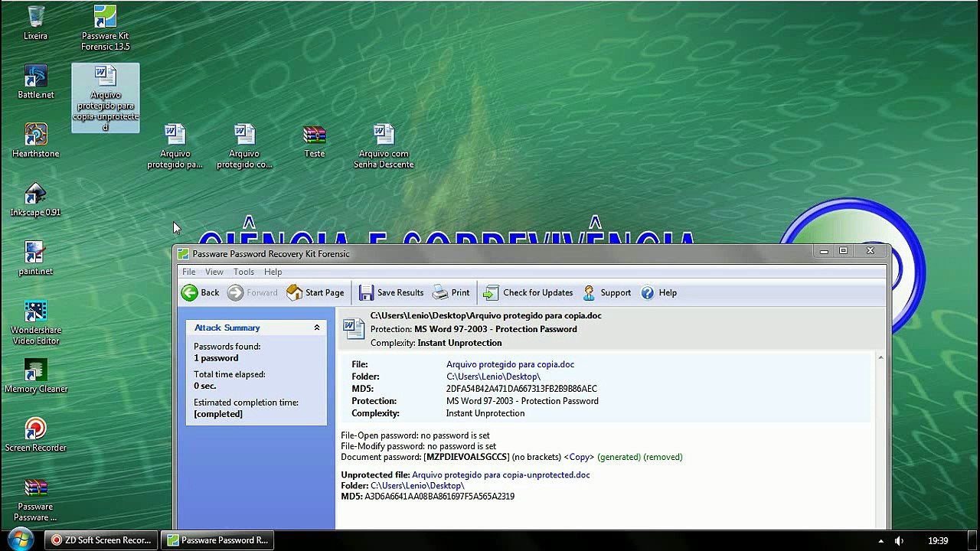980x551 pixels.
Task: Click the greyed Forward arrow in the toolbar
Action: pyautogui.click(x=253, y=292)
